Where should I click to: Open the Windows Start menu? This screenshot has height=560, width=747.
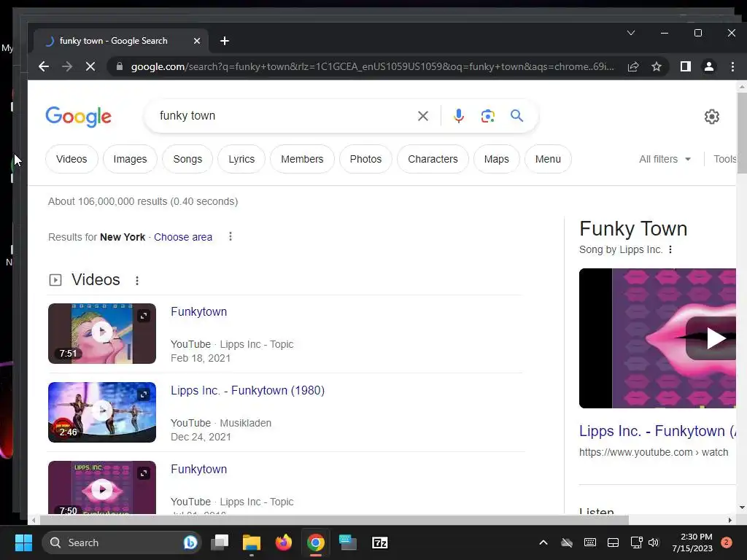tap(23, 542)
